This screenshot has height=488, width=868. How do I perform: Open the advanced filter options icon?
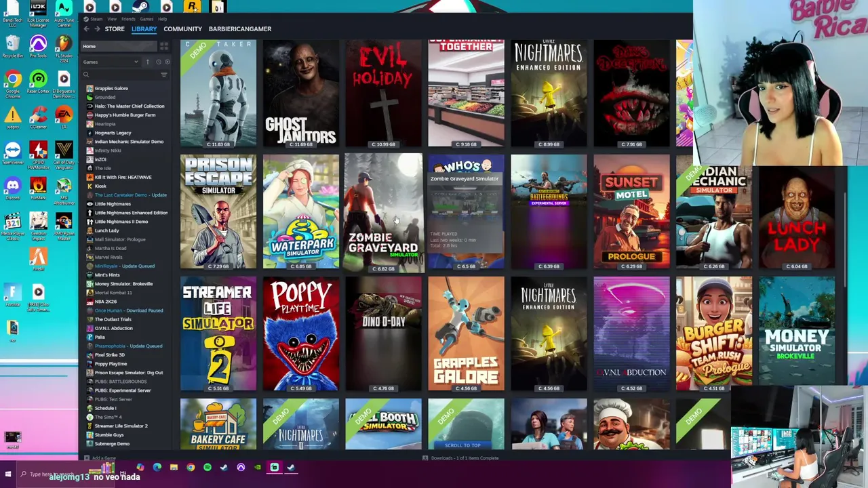(x=163, y=75)
